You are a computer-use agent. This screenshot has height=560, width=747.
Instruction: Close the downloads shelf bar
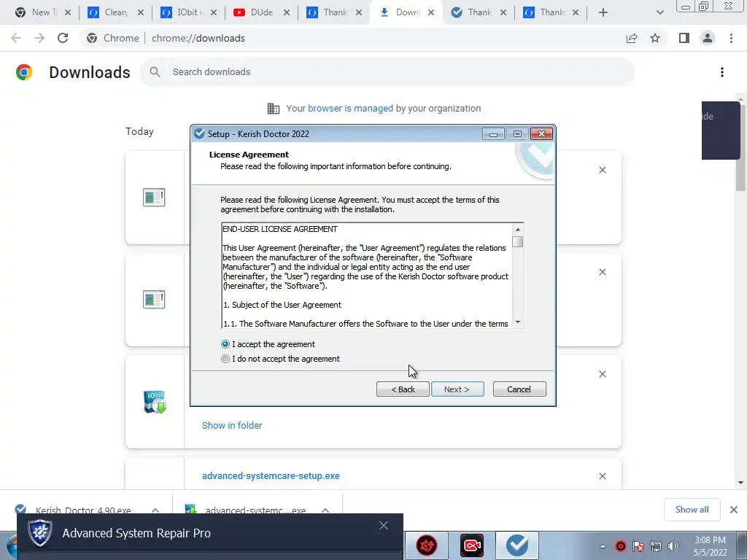(734, 510)
